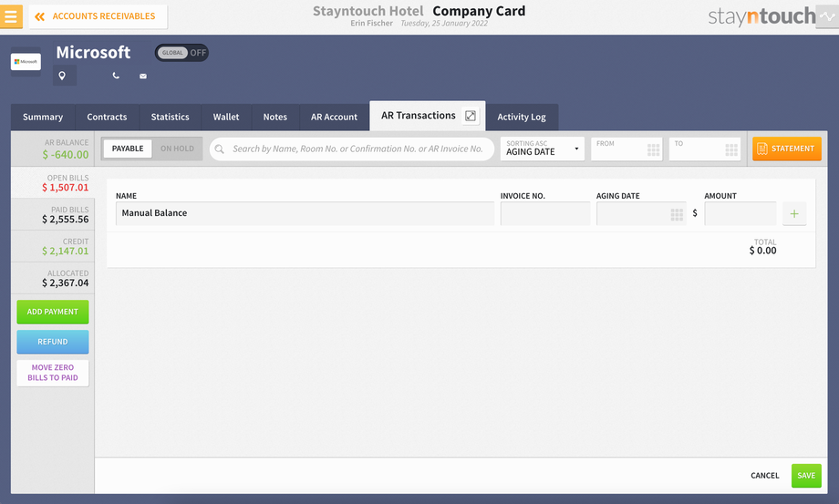Click the search magnifier icon

pos(220,149)
